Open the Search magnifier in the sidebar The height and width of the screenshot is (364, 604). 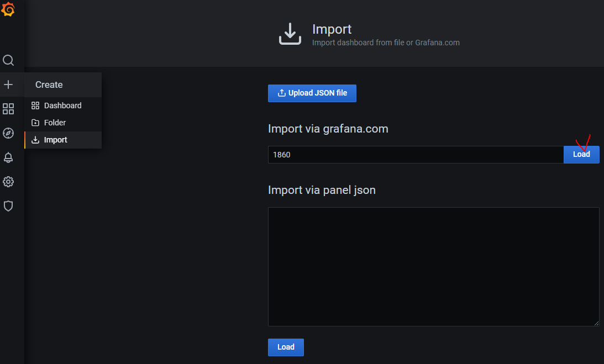tap(8, 60)
